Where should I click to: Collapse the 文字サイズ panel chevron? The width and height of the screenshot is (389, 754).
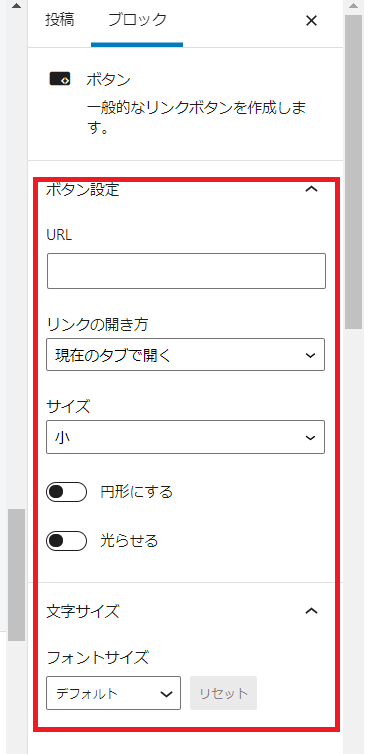point(312,611)
